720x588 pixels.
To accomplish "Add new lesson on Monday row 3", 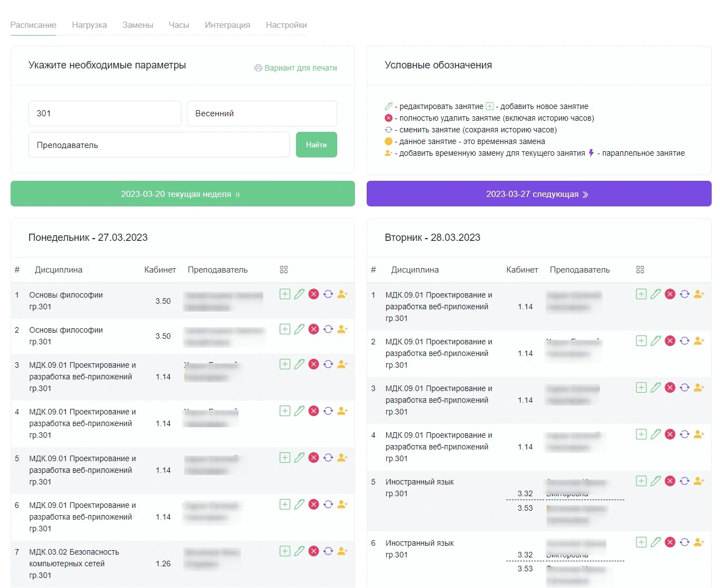I will pyautogui.click(x=285, y=364).
